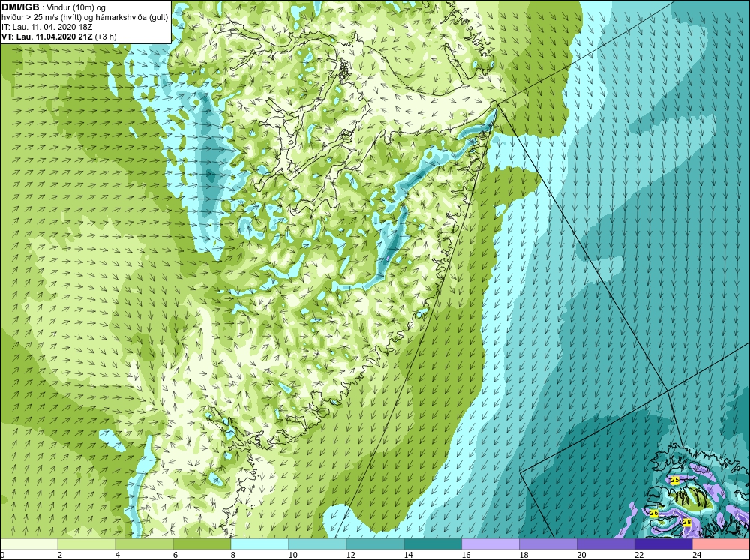Click the legend scale number '20'
Image resolution: width=750 pixels, height=560 pixels.
[x=581, y=555]
